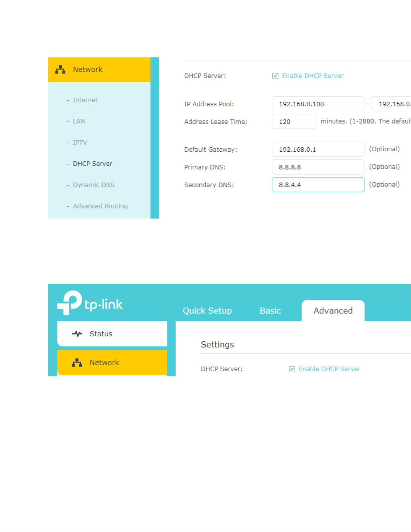Click the 'Default Gateway:' label
The image size is (411, 532).
click(211, 150)
